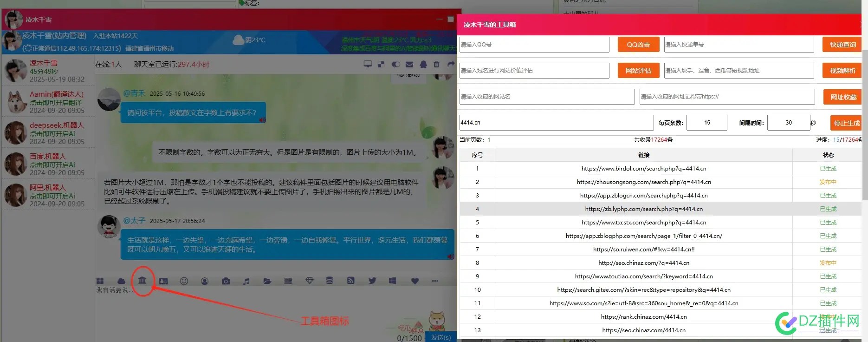Click the toutiao.com search link row 9
Screen dimensions: 868x342
coord(644,276)
